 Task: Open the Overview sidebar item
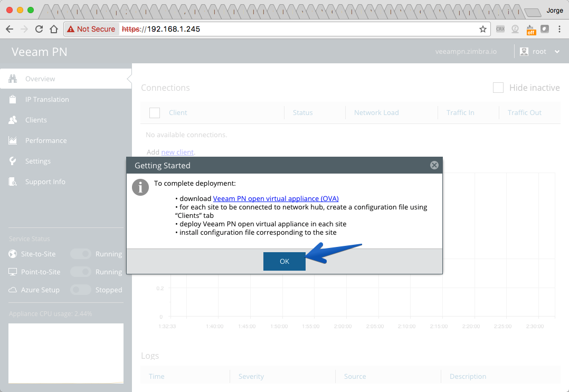pos(65,79)
